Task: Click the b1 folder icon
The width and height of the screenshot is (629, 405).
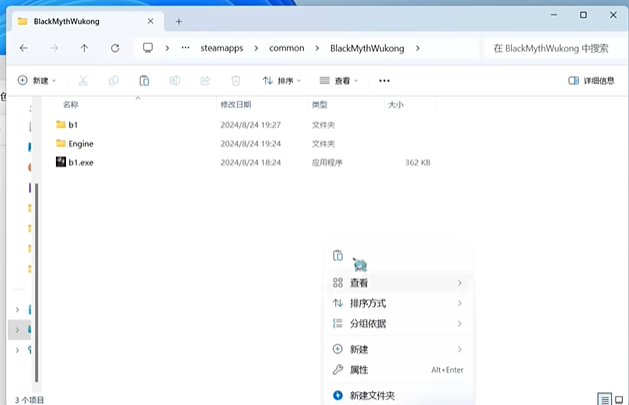Action: pyautogui.click(x=61, y=124)
